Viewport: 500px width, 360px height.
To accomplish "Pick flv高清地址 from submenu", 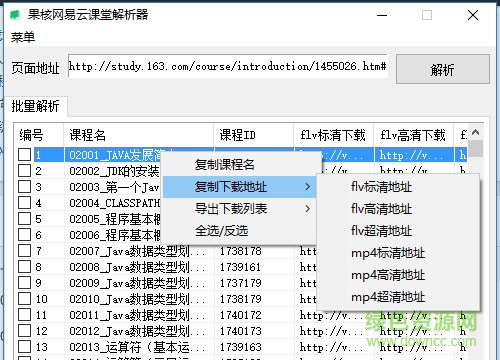I will pyautogui.click(x=381, y=209).
